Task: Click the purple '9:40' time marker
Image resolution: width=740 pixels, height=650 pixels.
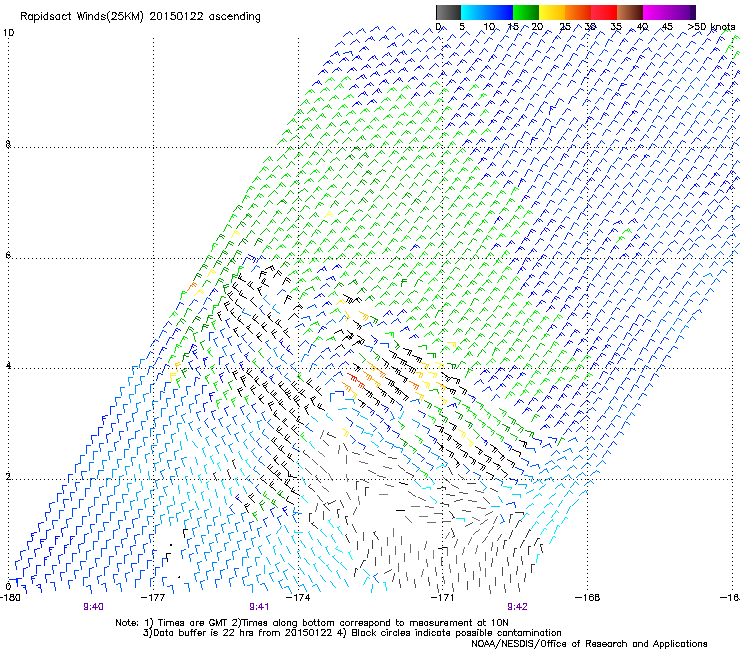Action: (93, 607)
